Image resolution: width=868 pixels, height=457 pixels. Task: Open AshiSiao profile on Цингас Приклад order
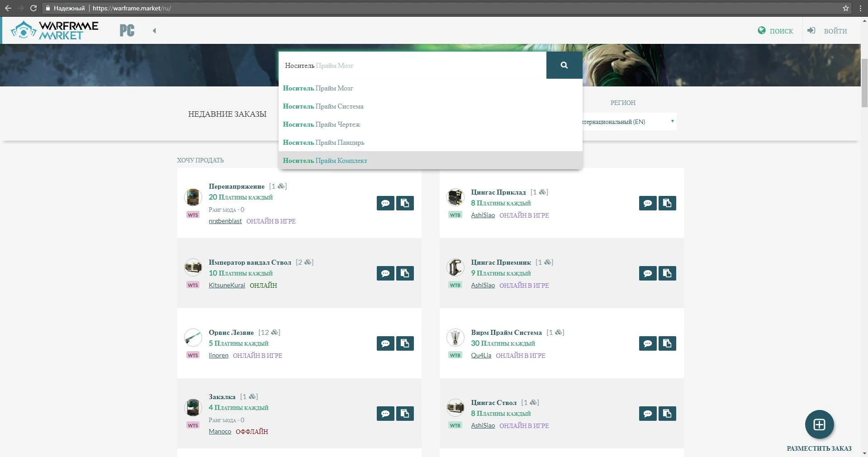(x=483, y=215)
